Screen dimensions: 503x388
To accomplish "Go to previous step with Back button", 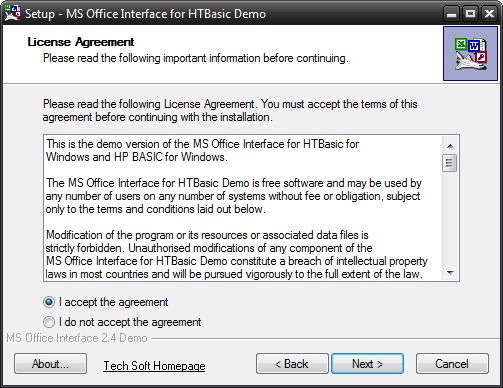I will [x=292, y=364].
